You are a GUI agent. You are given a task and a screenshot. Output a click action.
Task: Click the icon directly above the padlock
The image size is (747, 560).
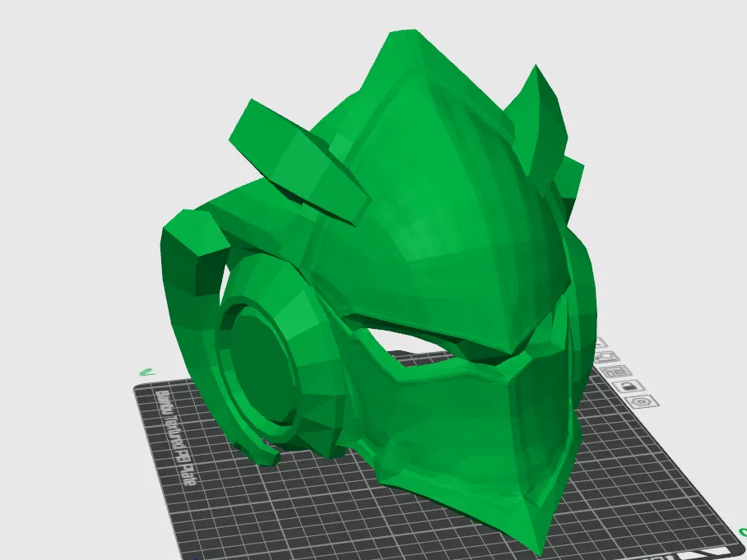coord(617,370)
